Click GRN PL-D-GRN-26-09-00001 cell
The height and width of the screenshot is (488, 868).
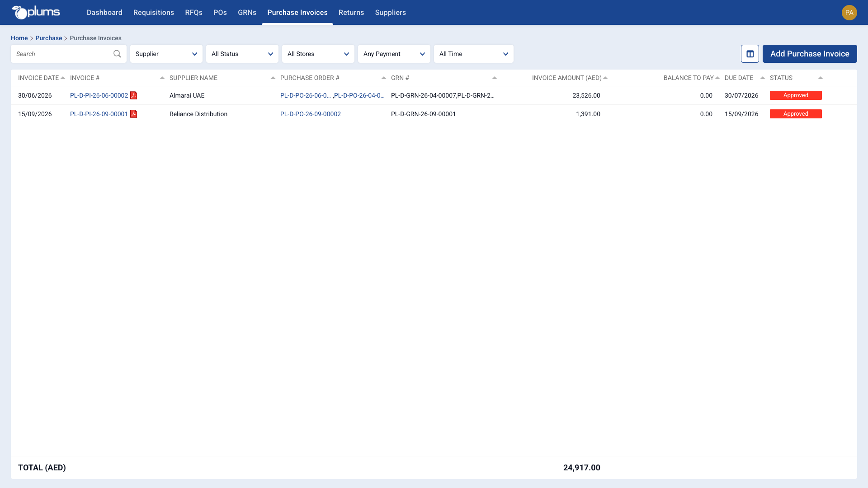coord(424,114)
